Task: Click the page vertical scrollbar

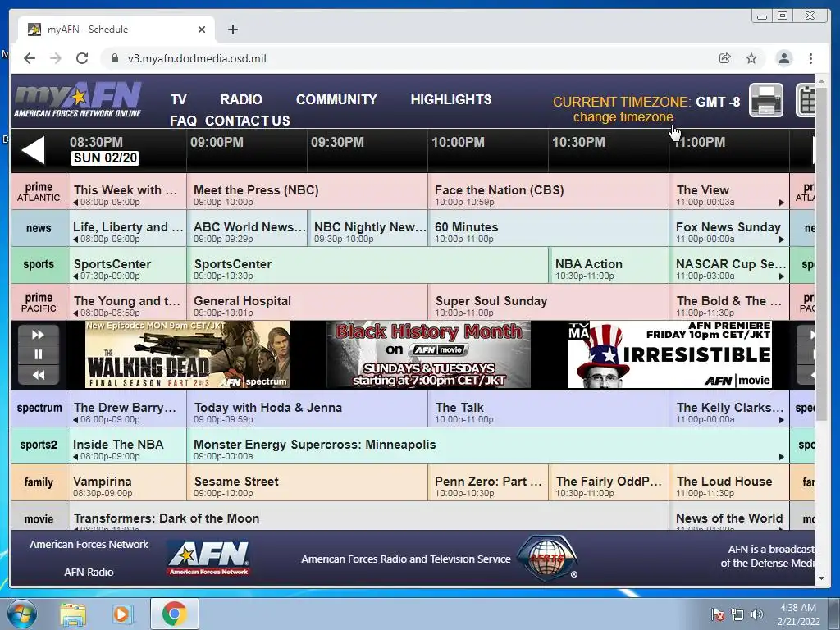Action: (x=821, y=254)
